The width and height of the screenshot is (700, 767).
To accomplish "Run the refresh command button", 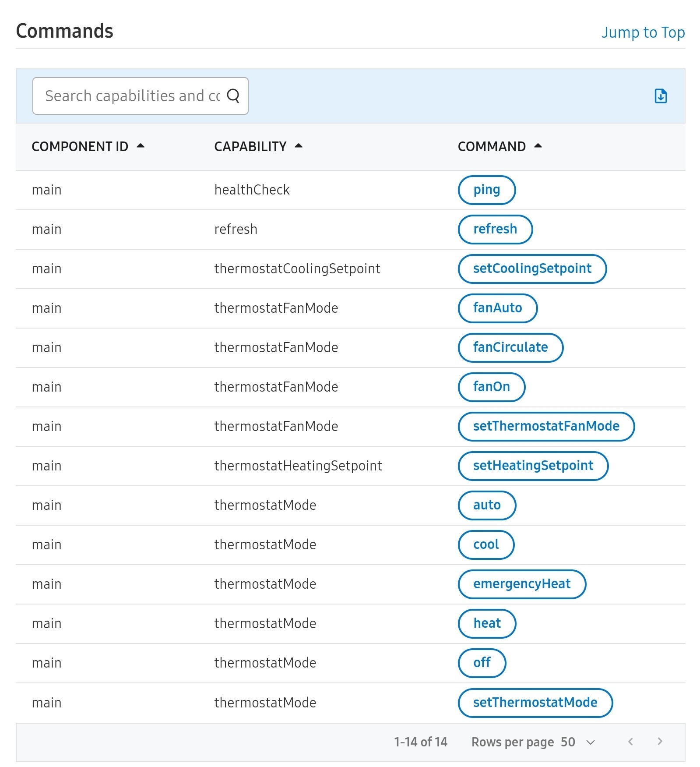I will 495,230.
